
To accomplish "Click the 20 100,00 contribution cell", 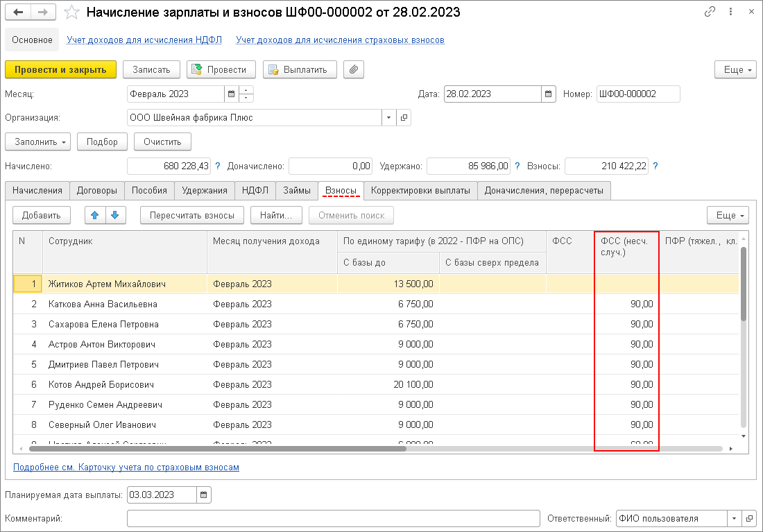I will click(x=388, y=384).
